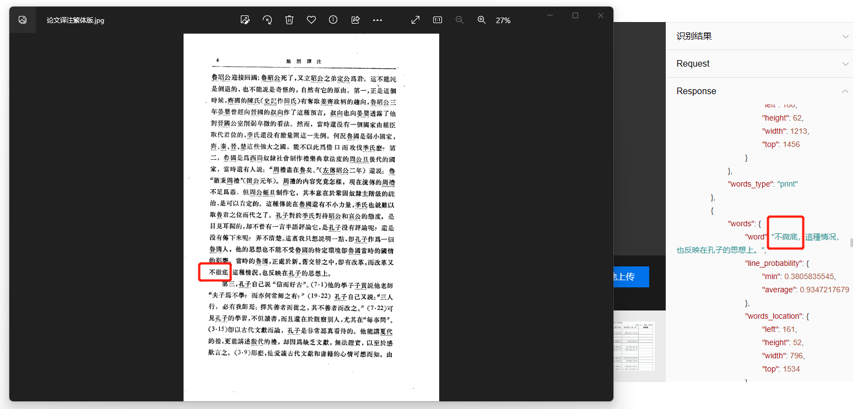Click the Share icon in the toolbar

(355, 20)
